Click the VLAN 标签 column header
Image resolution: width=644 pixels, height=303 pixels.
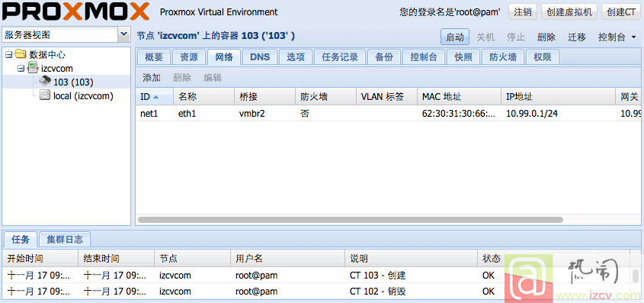[x=386, y=97]
